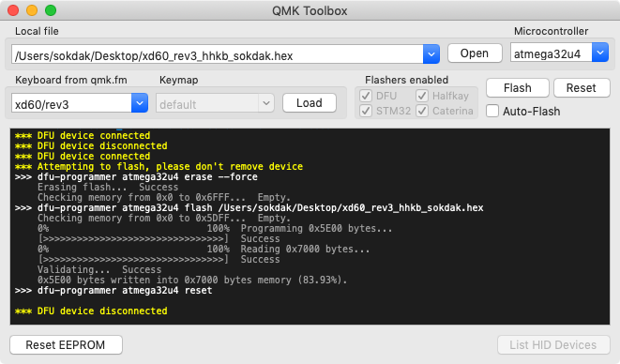Load the selected keymap with the Load button

310,103
